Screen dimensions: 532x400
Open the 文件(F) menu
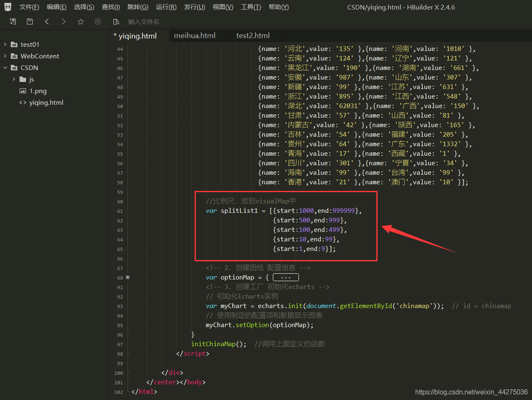[29, 7]
